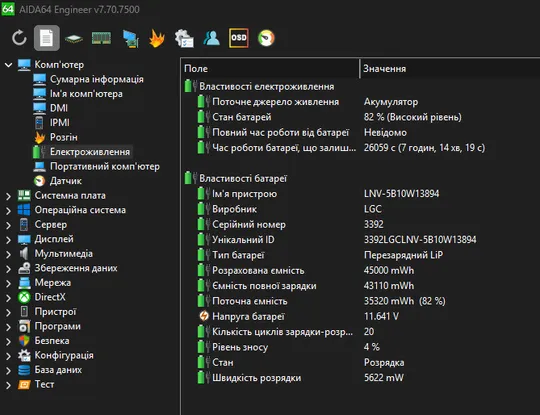Click the DirectX Xbox icon
This screenshot has width=540, height=415.
(24, 297)
